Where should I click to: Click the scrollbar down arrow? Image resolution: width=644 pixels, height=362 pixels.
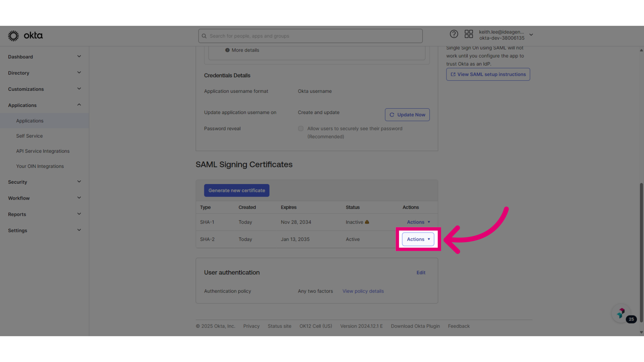pos(641,333)
